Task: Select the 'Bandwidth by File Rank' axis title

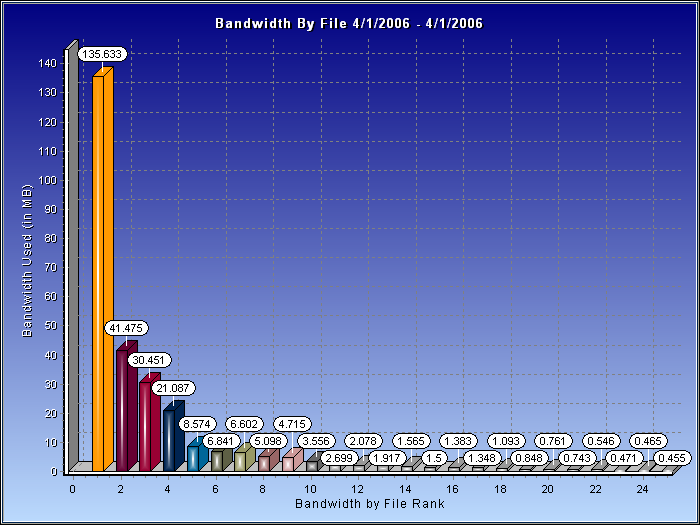Action: (x=370, y=504)
